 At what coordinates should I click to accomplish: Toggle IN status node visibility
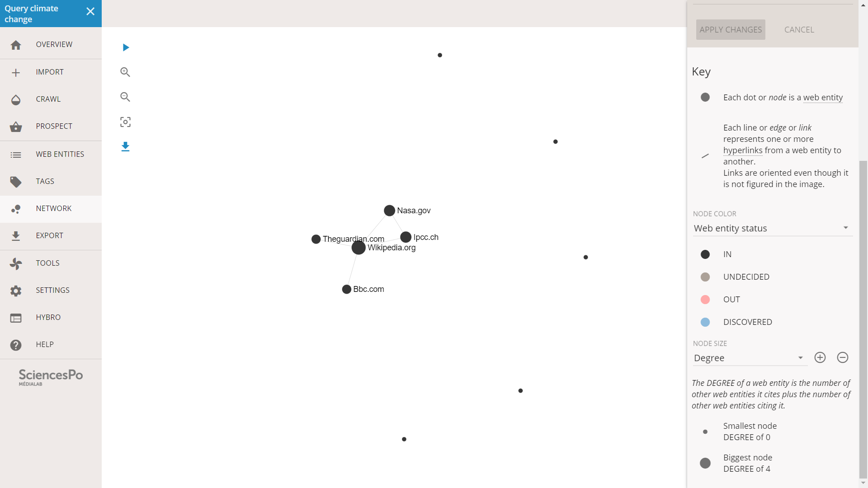pyautogui.click(x=705, y=254)
